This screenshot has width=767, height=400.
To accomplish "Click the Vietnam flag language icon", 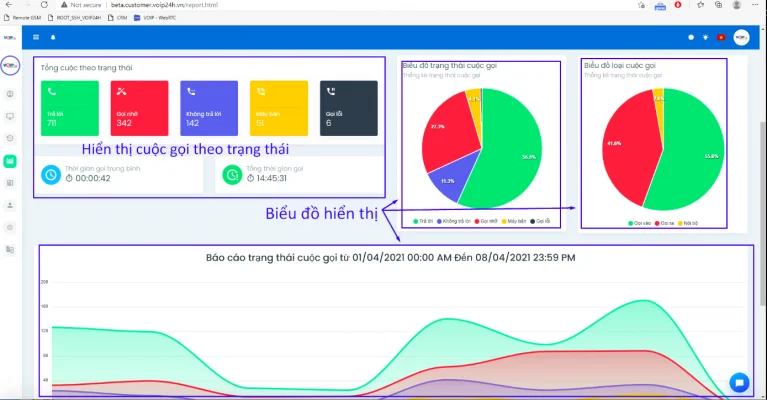I will click(x=721, y=38).
